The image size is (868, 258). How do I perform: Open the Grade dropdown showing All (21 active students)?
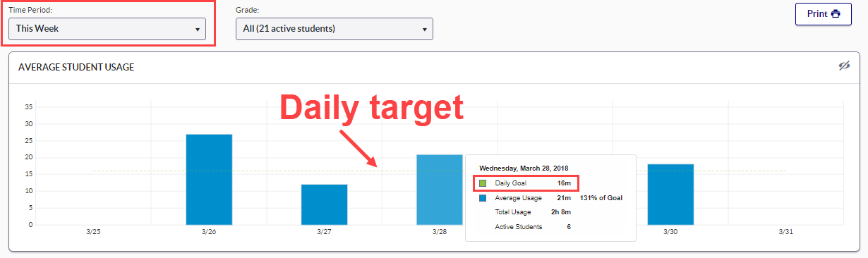coord(334,29)
